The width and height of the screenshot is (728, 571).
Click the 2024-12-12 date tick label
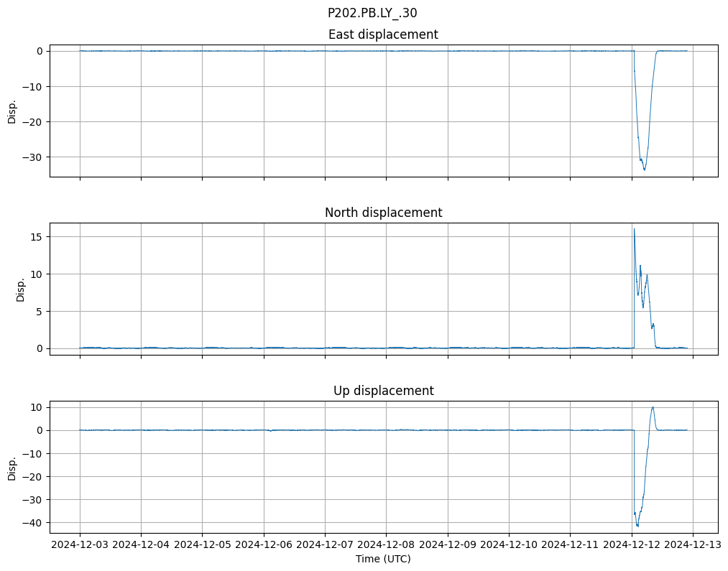(x=632, y=544)
